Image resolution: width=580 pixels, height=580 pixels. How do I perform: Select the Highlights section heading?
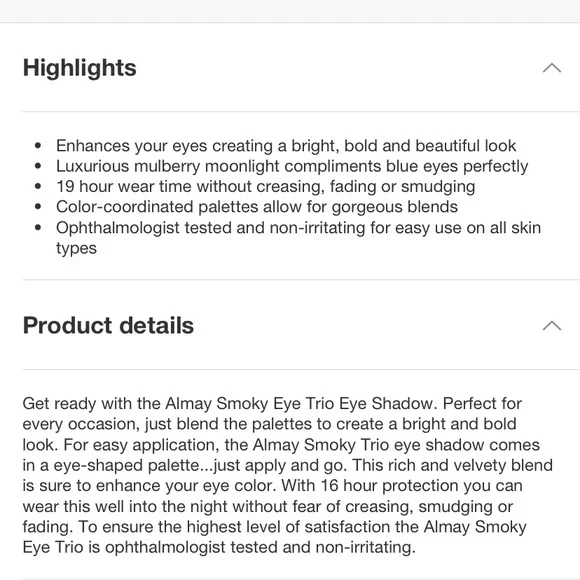pos(80,68)
